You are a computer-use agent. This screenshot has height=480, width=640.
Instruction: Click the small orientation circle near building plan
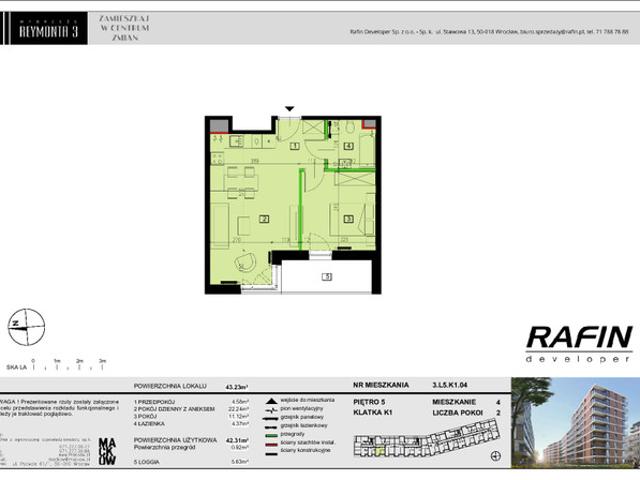[x=496, y=456]
